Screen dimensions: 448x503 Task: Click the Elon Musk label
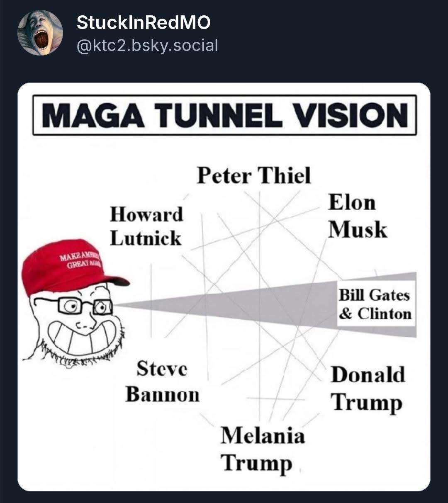[358, 216]
